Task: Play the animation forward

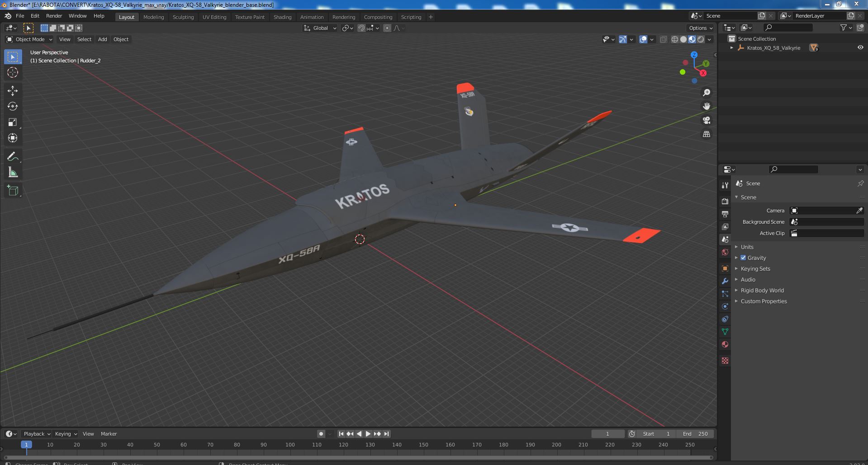Action: (x=368, y=434)
